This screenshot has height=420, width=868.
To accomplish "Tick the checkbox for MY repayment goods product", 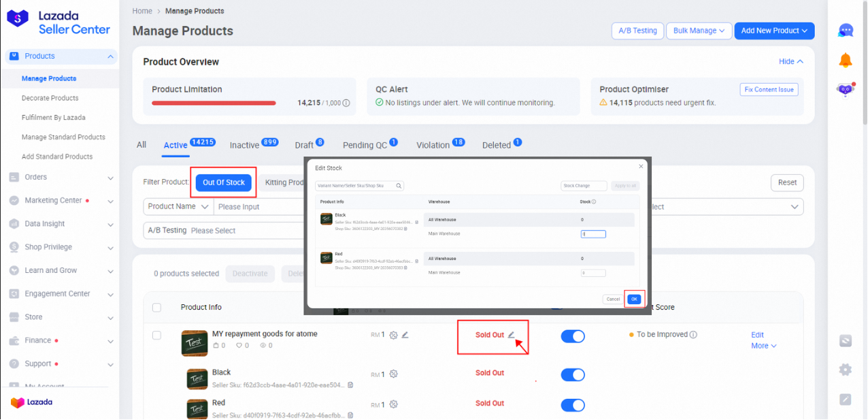I will (x=156, y=336).
